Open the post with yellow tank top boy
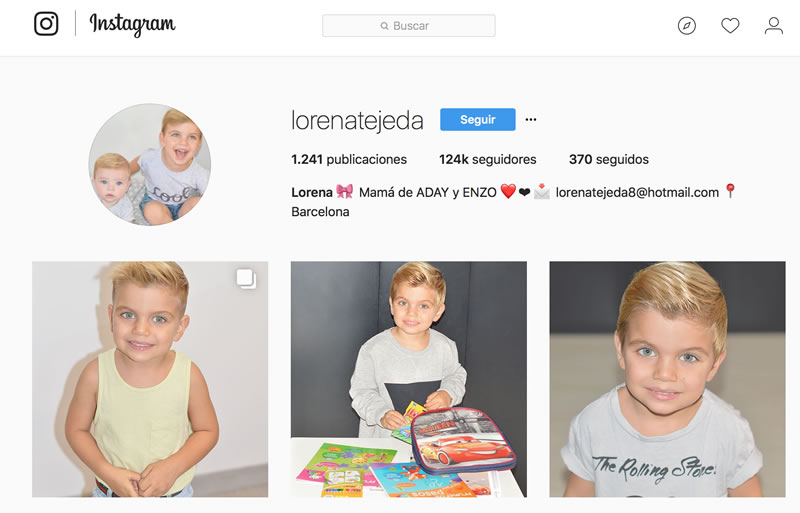800x513 pixels. 150,379
